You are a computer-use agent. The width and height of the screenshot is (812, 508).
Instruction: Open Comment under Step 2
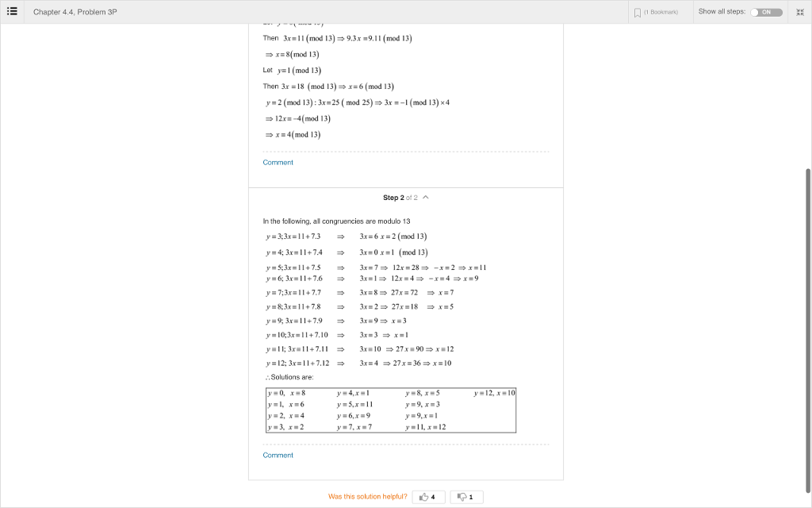pyautogui.click(x=278, y=455)
